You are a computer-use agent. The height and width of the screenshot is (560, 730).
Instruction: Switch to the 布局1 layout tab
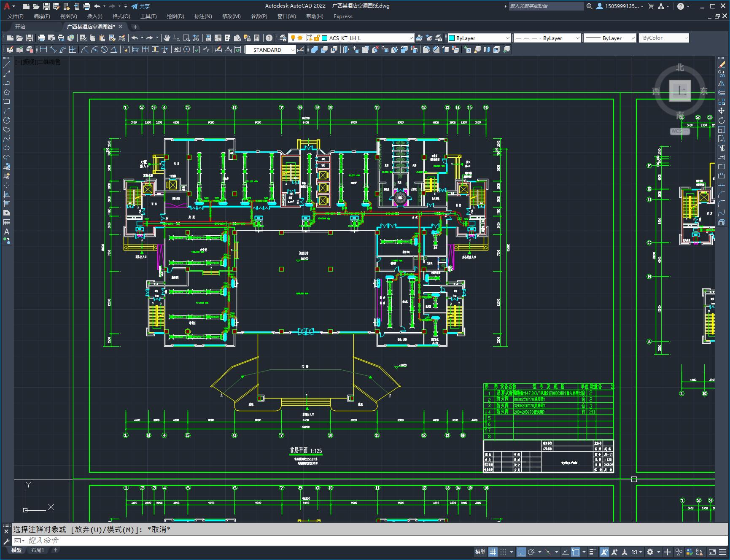[x=38, y=550]
